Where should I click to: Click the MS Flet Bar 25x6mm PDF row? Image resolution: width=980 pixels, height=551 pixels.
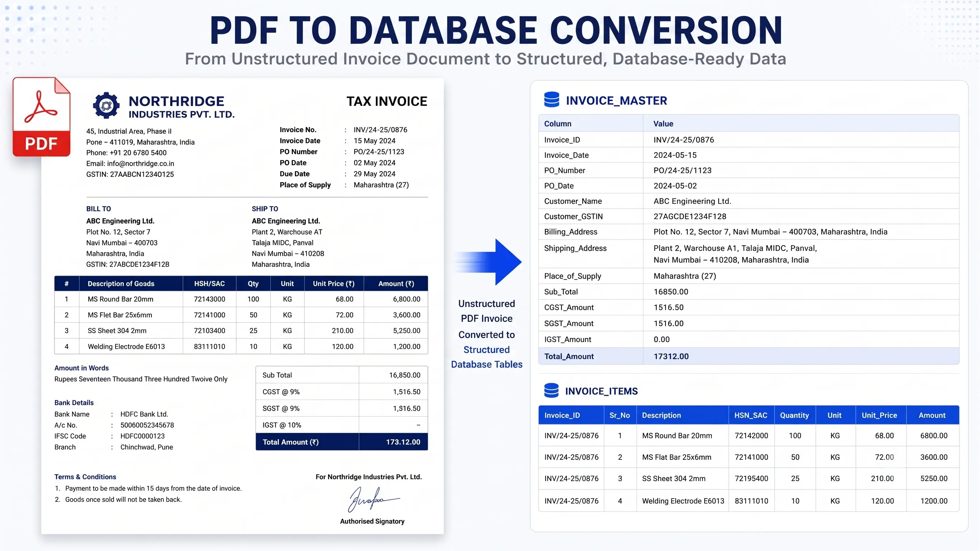coord(241,315)
